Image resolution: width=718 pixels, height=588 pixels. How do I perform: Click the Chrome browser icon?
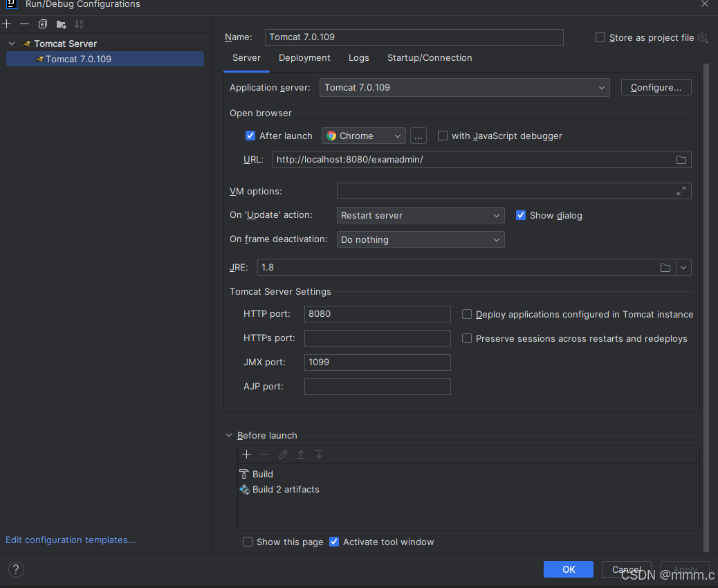coord(331,136)
